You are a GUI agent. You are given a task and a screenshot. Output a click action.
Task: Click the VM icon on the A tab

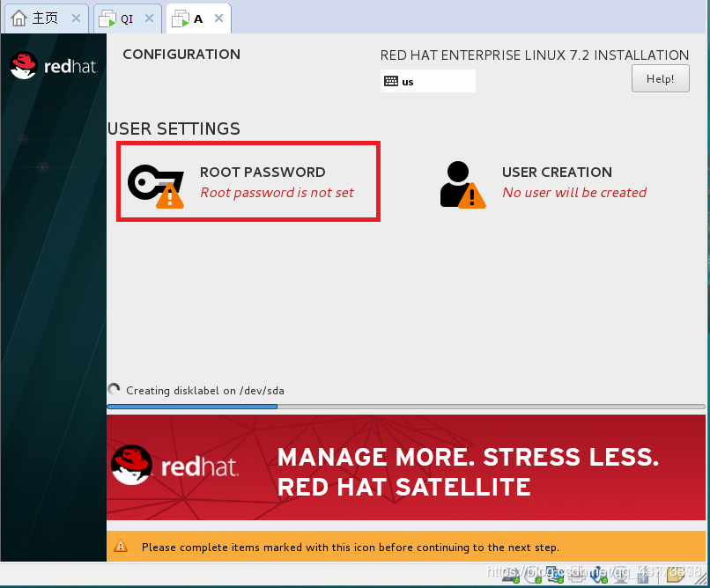(181, 18)
